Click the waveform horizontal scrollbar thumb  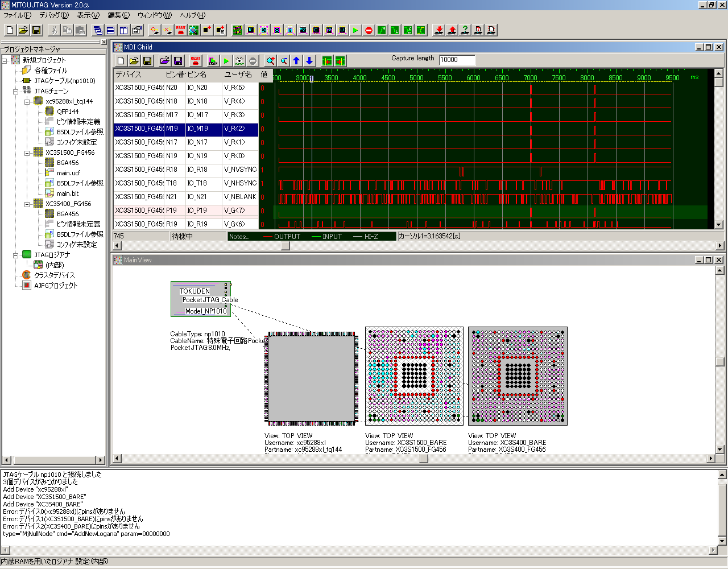[286, 246]
